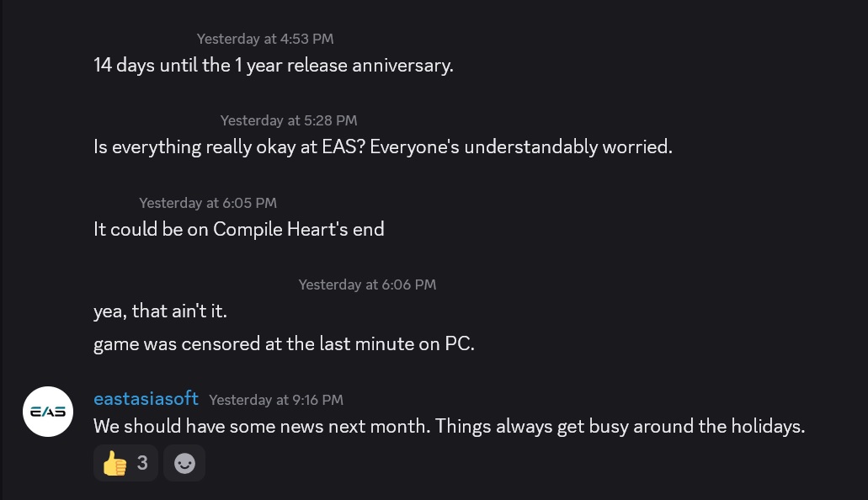The height and width of the screenshot is (500, 868).
Task: Click the timestamp Yesterday at 9:16 PM
Action: tap(276, 400)
